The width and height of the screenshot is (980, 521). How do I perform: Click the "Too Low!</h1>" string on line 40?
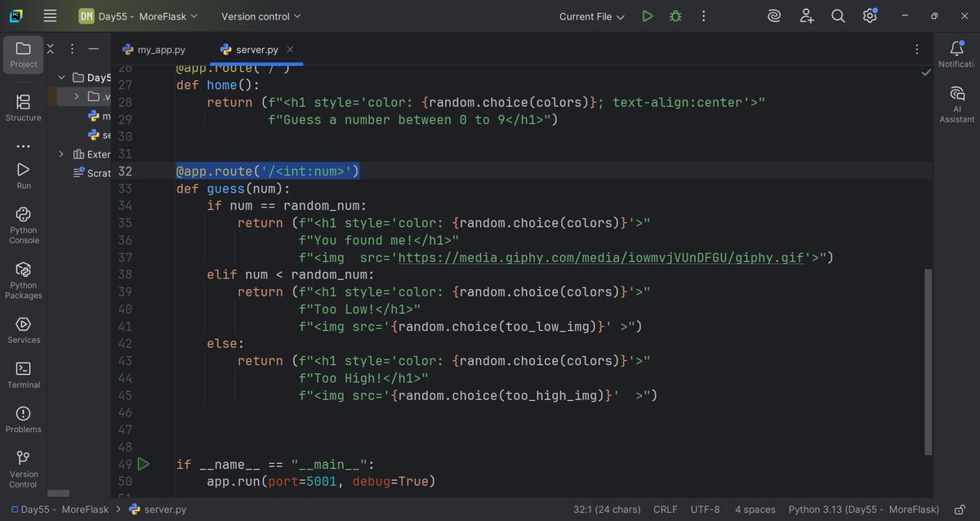pos(359,309)
